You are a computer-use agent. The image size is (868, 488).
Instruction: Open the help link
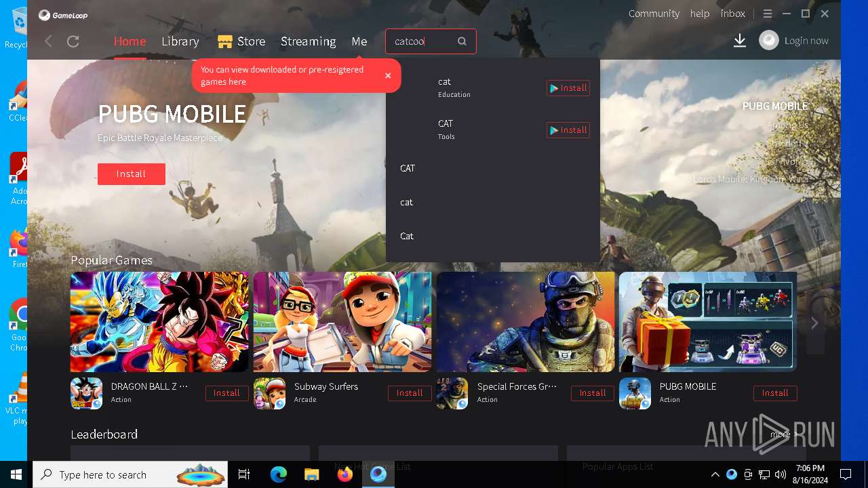700,14
